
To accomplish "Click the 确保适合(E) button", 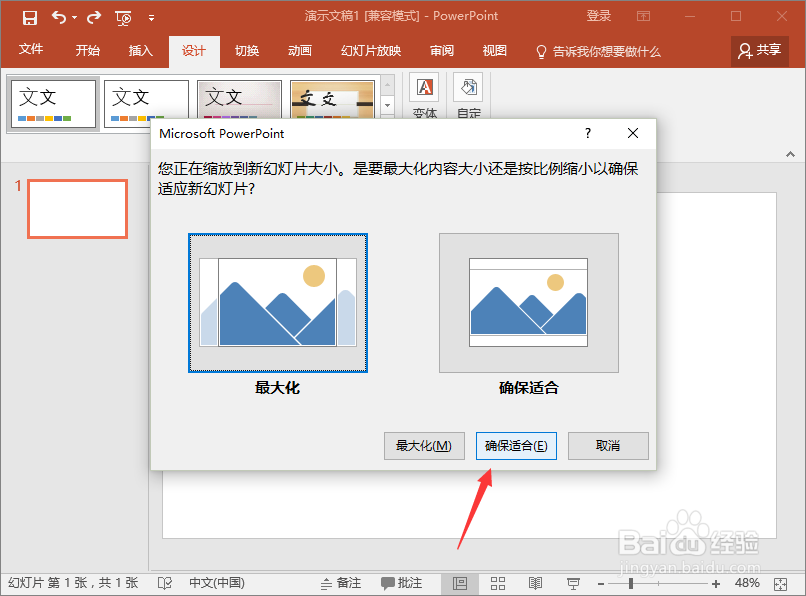I will pos(516,446).
